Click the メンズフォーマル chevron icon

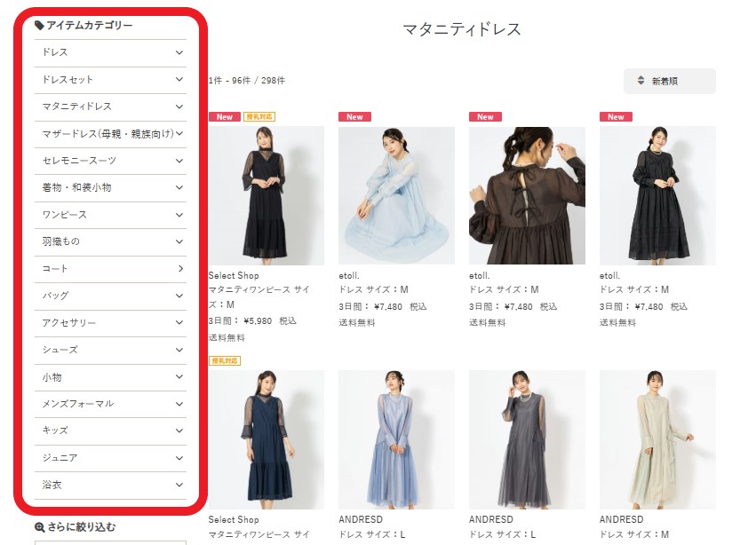(179, 403)
